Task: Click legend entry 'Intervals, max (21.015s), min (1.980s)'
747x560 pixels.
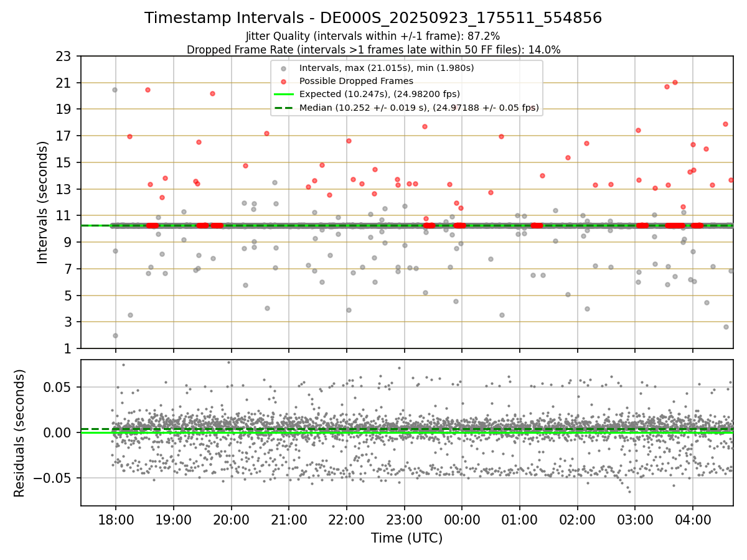Action: coord(387,68)
